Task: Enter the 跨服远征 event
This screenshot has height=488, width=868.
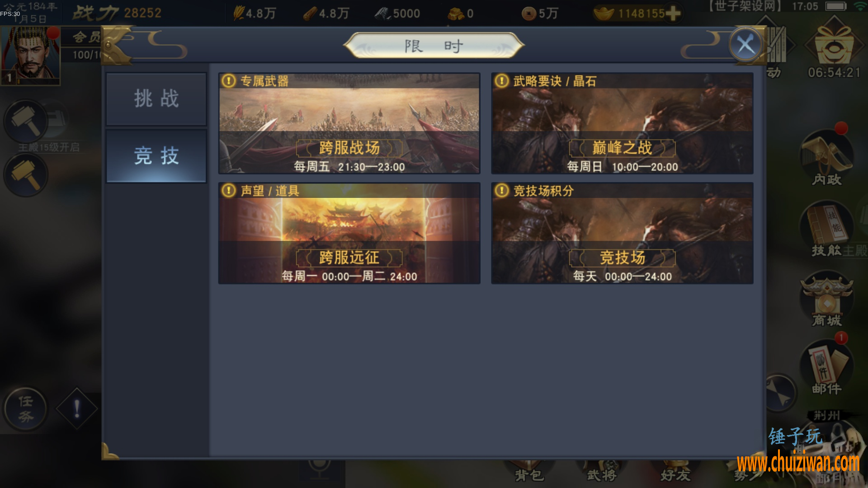Action: [349, 233]
